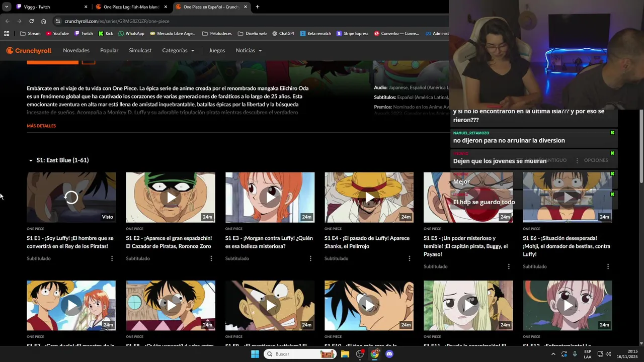
Task: View site information icon in address bar
Action: [x=58, y=21]
